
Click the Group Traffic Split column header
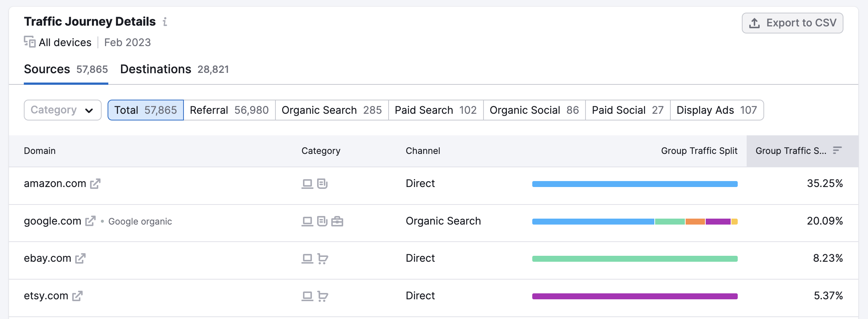pos(699,151)
